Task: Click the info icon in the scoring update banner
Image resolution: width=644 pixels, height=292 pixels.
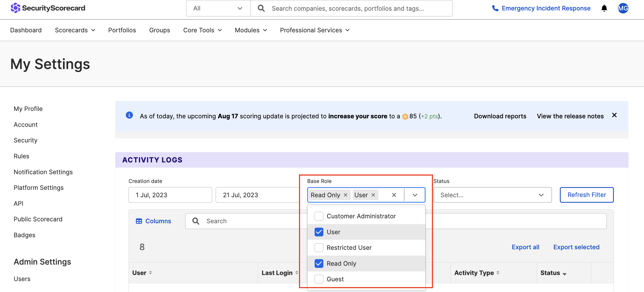Action: pyautogui.click(x=129, y=115)
